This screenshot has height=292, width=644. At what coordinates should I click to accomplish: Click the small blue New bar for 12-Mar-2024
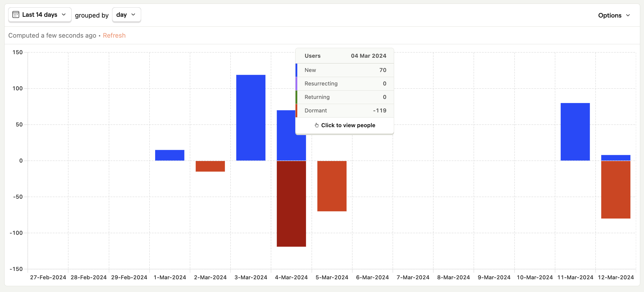(616, 158)
